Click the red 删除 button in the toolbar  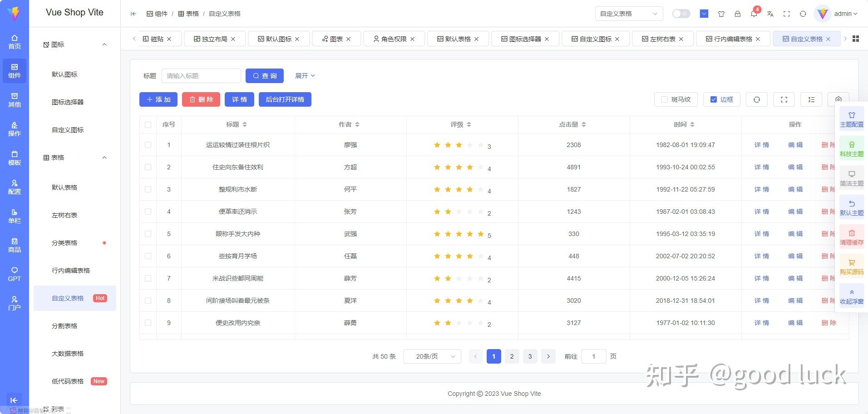click(x=201, y=99)
